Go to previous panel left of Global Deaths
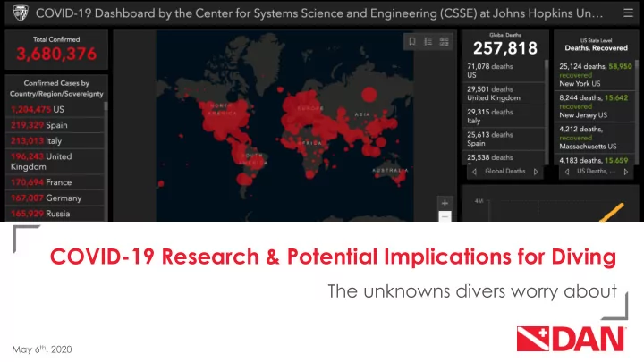This screenshot has width=644, height=362. (474, 172)
